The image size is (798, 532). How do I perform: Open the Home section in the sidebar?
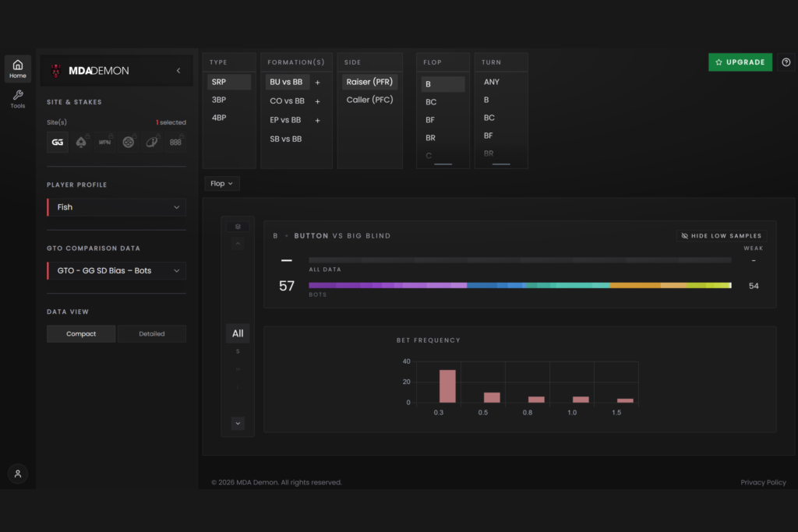coord(18,69)
